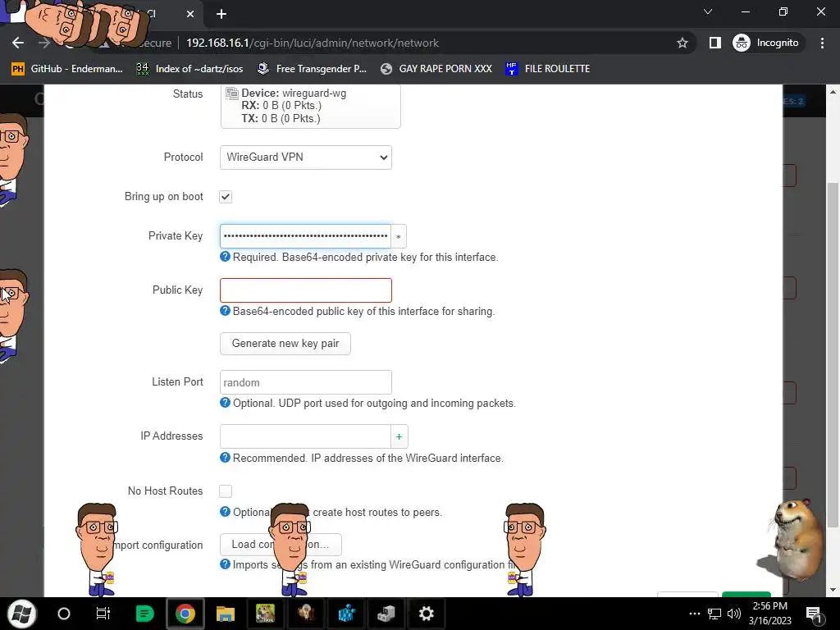Click the Load configuration button
The width and height of the screenshot is (840, 630).
[x=281, y=545]
